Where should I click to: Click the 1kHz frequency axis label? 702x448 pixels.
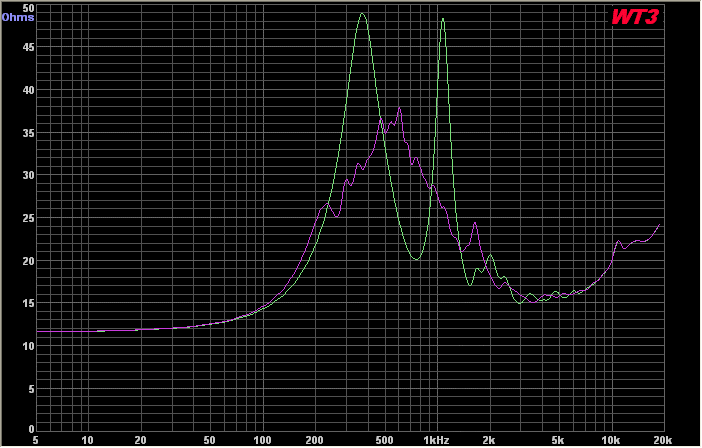[437, 440]
